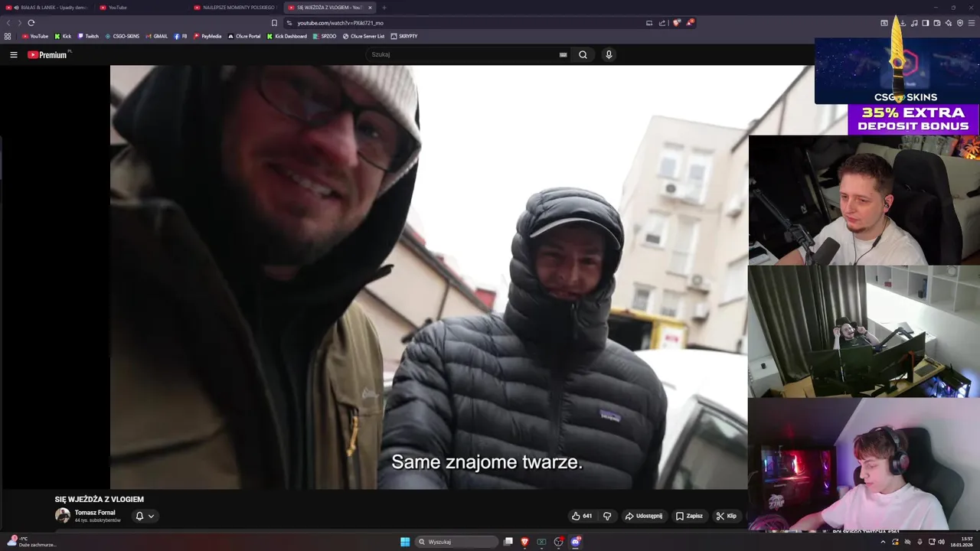Click the video player to pause

point(429,277)
